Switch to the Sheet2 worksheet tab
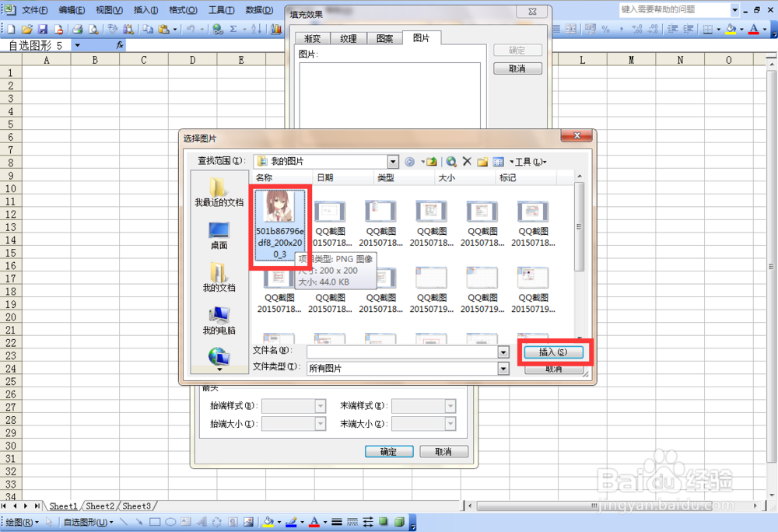 tap(100, 506)
